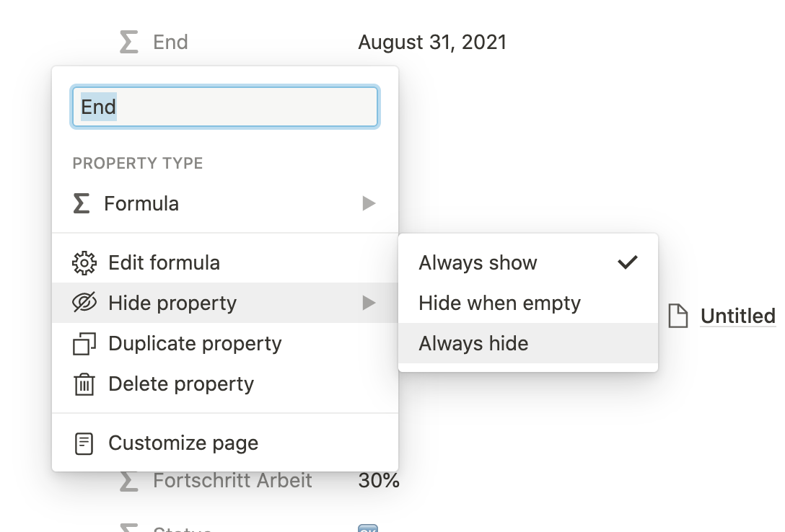This screenshot has width=785, height=532.
Task: Click the trash can Delete property icon
Action: point(84,384)
